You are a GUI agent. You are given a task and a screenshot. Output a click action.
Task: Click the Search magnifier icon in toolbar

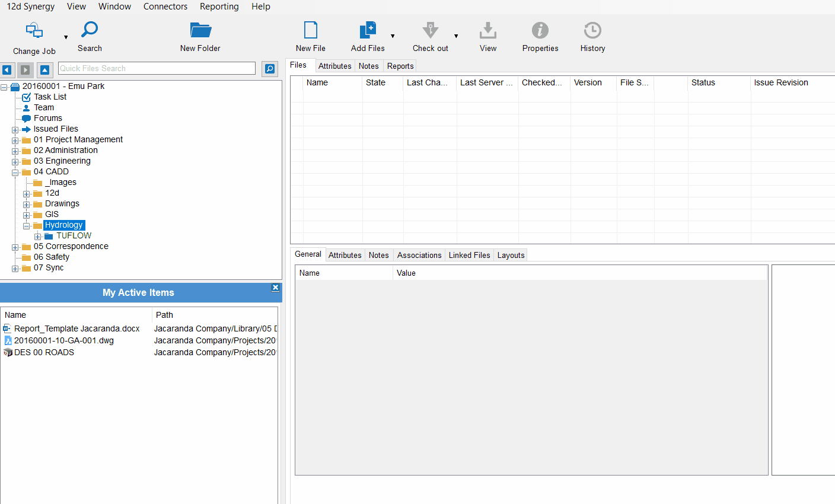pos(90,30)
